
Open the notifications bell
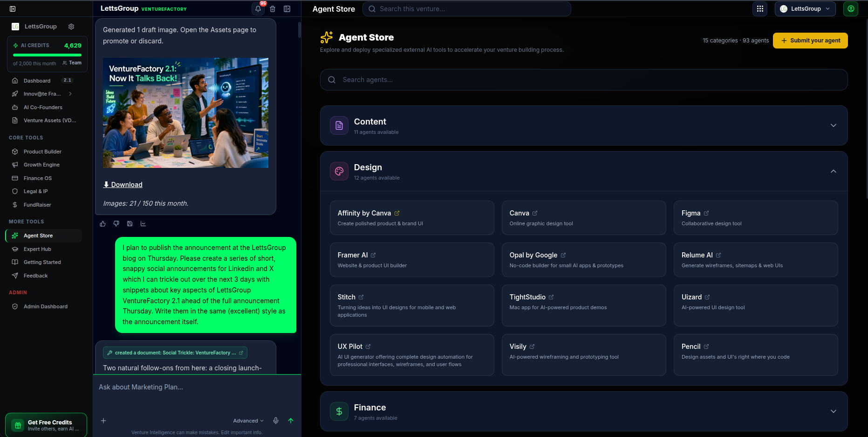pyautogui.click(x=258, y=9)
